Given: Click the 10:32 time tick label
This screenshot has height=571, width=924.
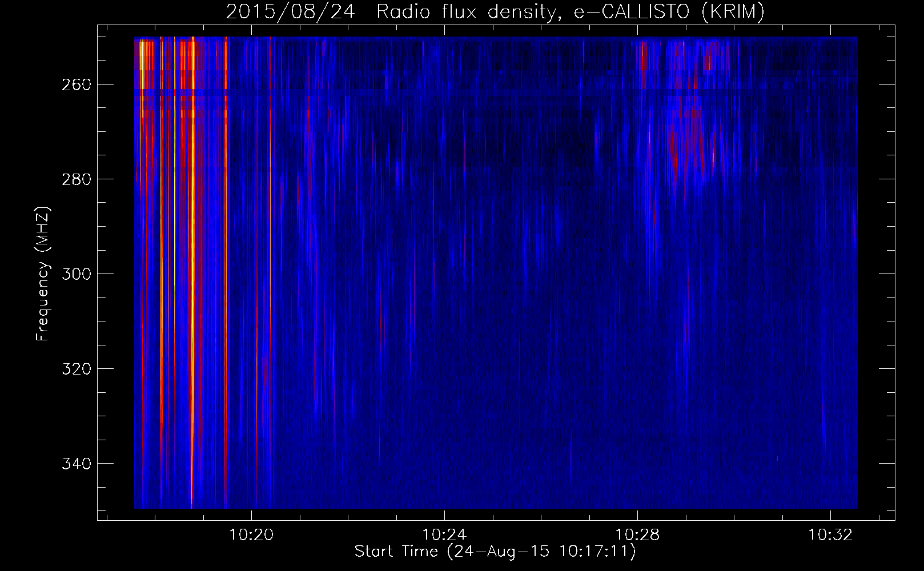Looking at the screenshot, I should point(830,535).
